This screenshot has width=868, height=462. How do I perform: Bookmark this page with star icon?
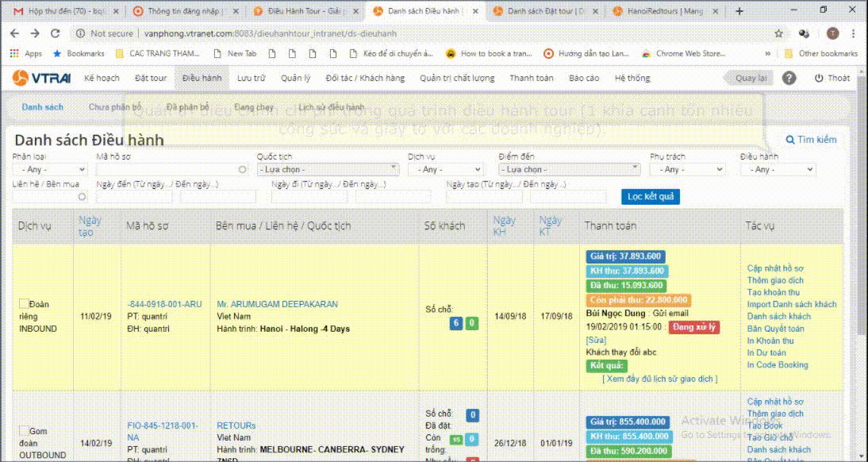(x=778, y=33)
